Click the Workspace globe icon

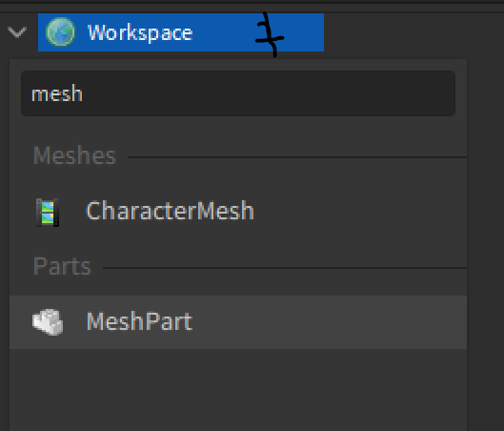pyautogui.click(x=60, y=32)
